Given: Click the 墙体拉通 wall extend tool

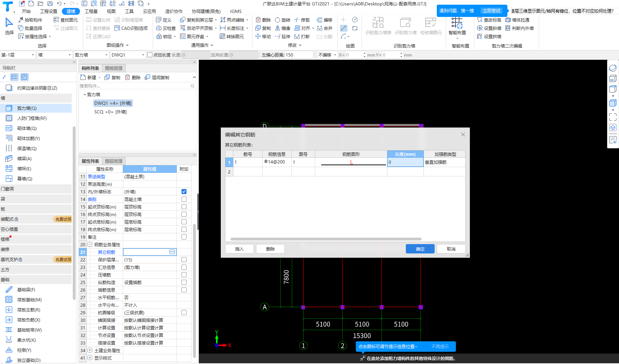Looking at the screenshot, I should 517,20.
